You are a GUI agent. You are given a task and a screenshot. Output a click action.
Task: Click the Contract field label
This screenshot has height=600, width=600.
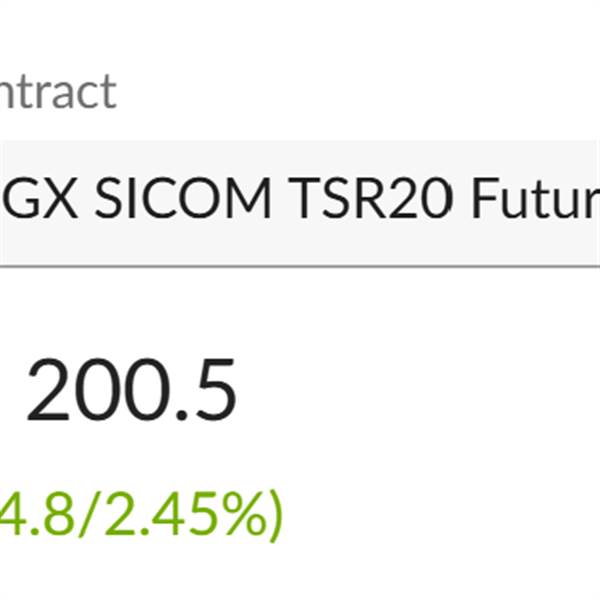tap(58, 92)
